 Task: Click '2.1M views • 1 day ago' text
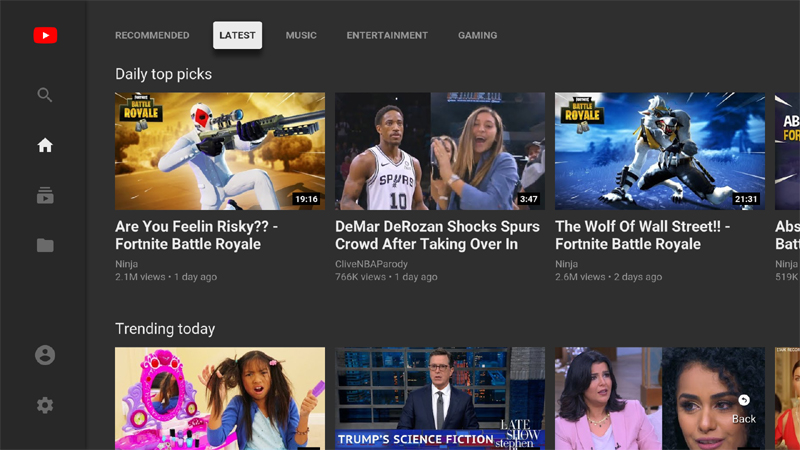click(166, 277)
